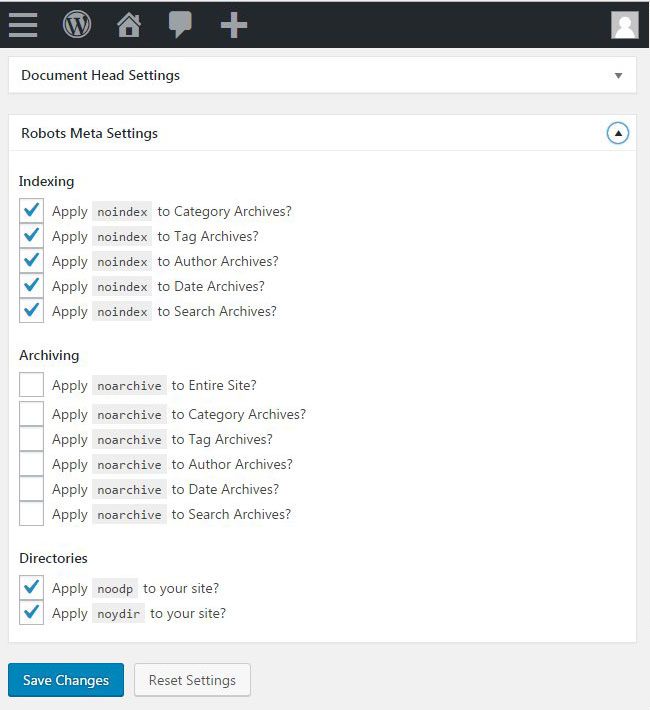Open the user avatar profile icon
Viewport: 650px width, 710px height.
625,25
